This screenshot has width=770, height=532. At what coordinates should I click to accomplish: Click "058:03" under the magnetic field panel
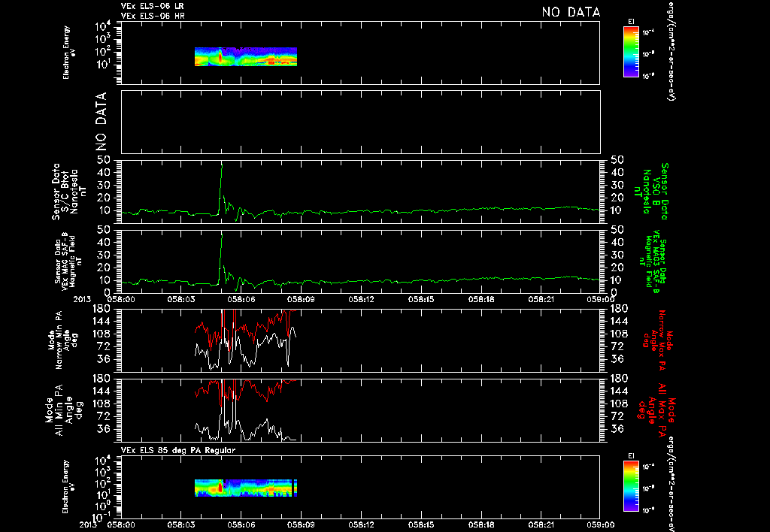(x=181, y=299)
